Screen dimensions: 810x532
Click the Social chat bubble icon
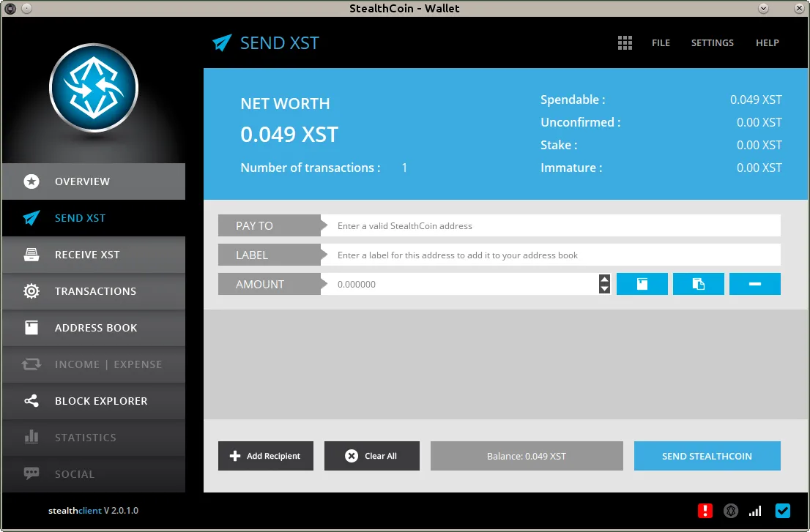[x=31, y=473]
